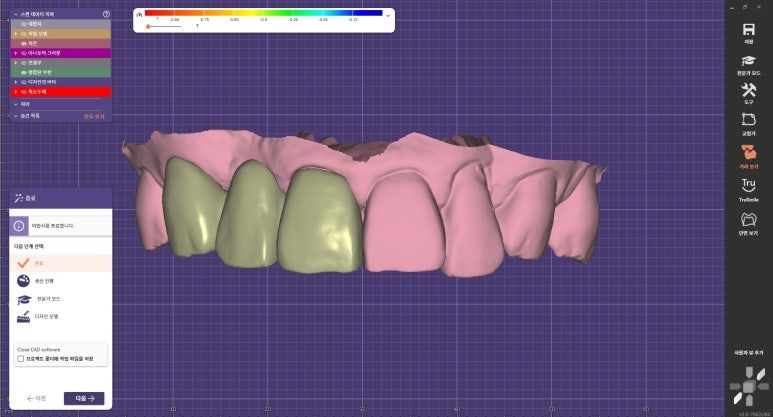Minimize the application window
773x417 pixels.
pos(732,7)
